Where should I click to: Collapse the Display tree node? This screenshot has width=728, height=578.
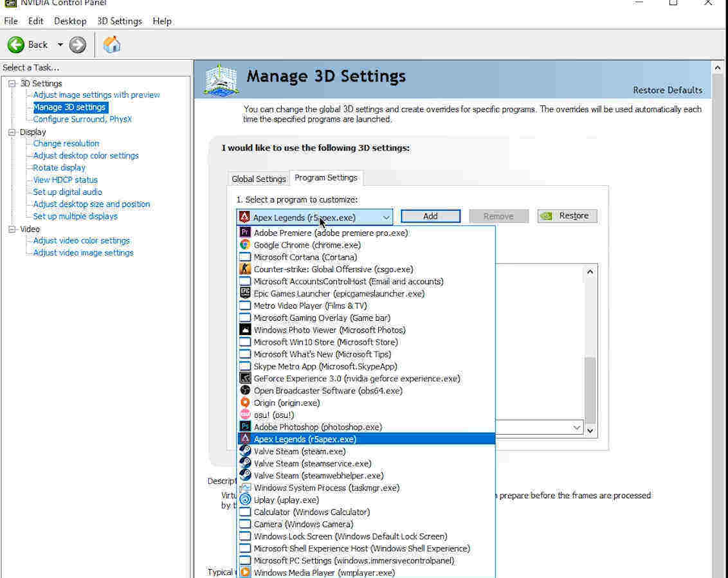[12, 132]
